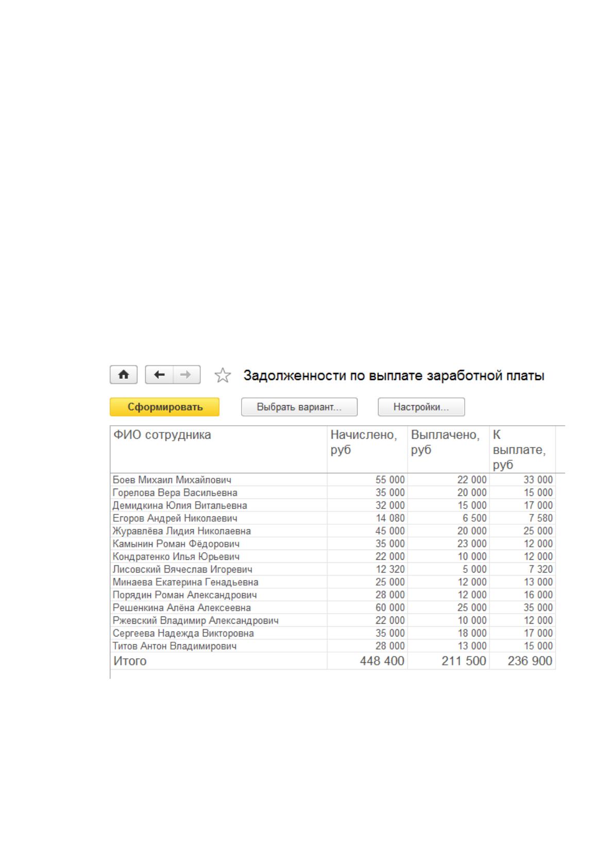Image resolution: width=613 pixels, height=868 pixels.
Task: Go forward with the right arrow
Action: click(186, 375)
